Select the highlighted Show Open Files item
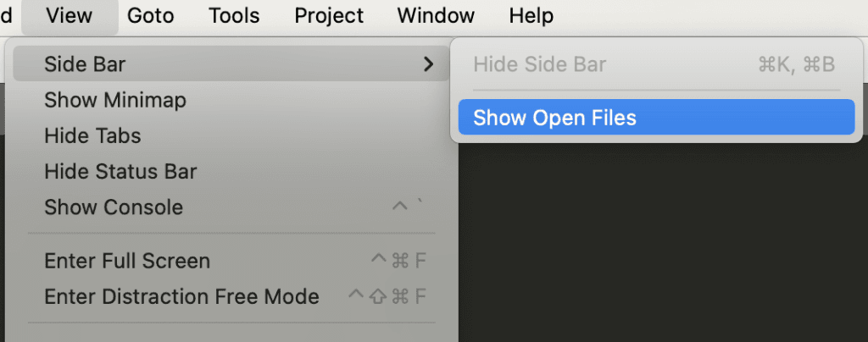Image resolution: width=868 pixels, height=342 pixels. [554, 118]
